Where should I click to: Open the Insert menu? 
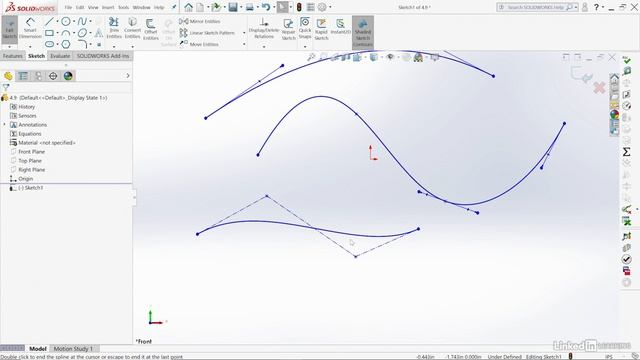pyautogui.click(x=108, y=7)
